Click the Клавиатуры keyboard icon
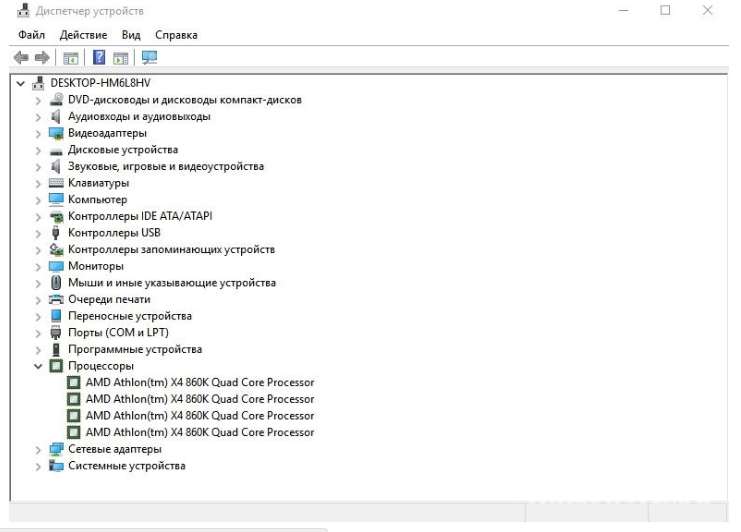This screenshot has height=532, width=741. 56,183
